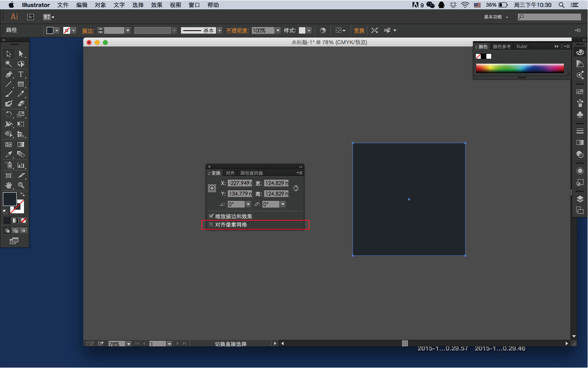Select the Eyedropper tool
The image size is (588, 368).
(x=9, y=154)
